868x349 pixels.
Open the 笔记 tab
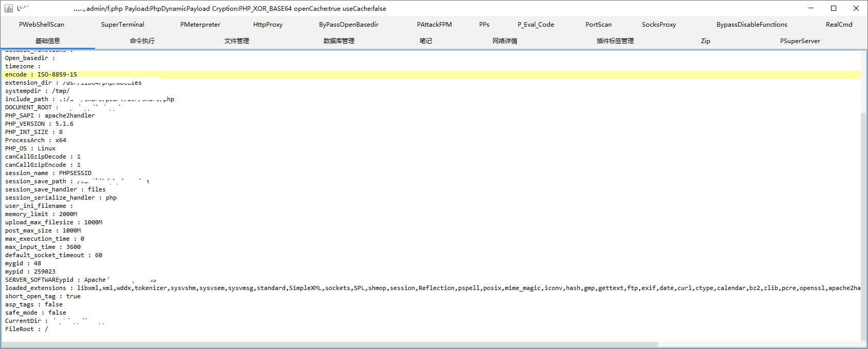click(x=426, y=41)
